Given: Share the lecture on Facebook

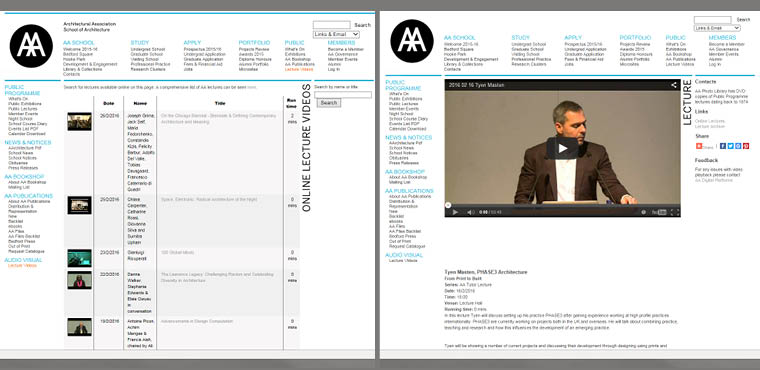Looking at the screenshot, I should pos(723,146).
